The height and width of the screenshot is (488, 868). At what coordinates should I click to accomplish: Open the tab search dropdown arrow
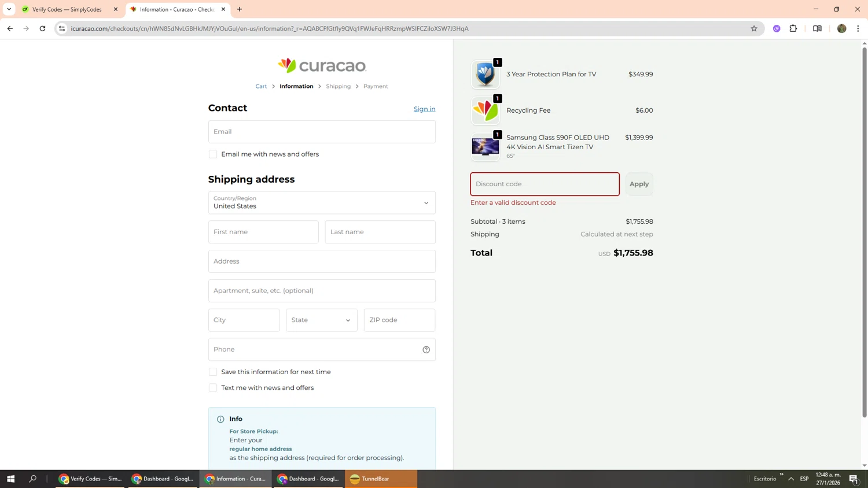(9, 9)
